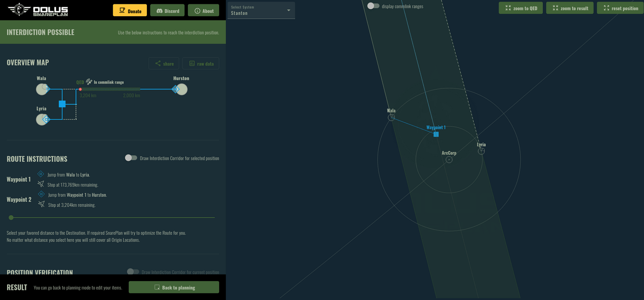Click the reset position button
The width and height of the screenshot is (644, 300).
point(620,7)
